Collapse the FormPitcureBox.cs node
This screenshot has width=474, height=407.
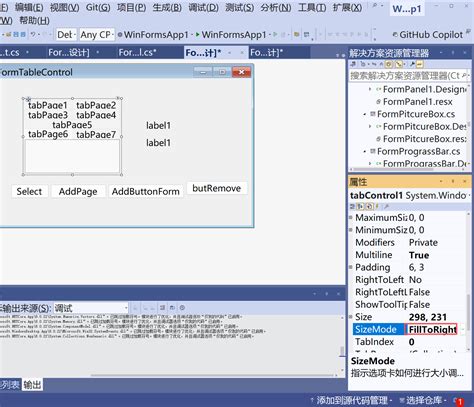[x=364, y=114]
